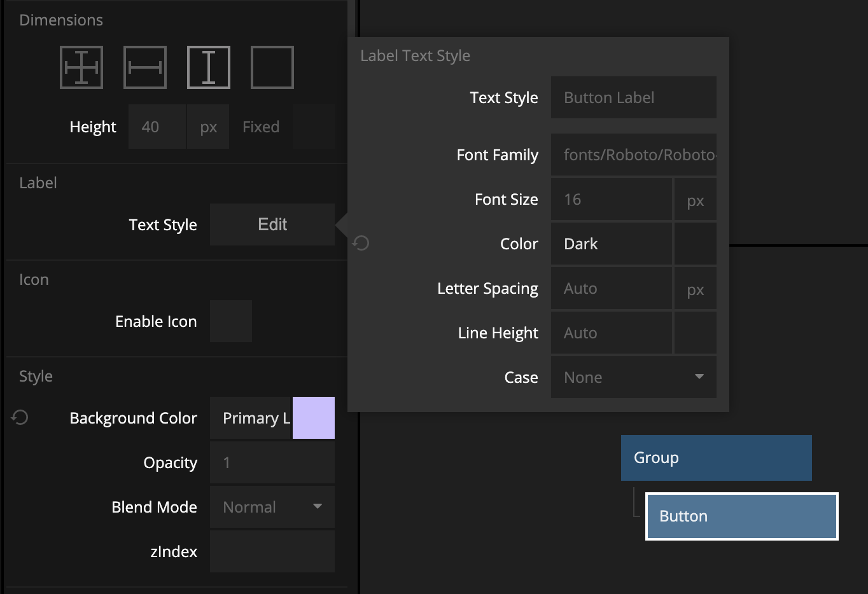Open the Case dropdown
Image resolution: width=868 pixels, height=594 pixels.
tap(633, 377)
